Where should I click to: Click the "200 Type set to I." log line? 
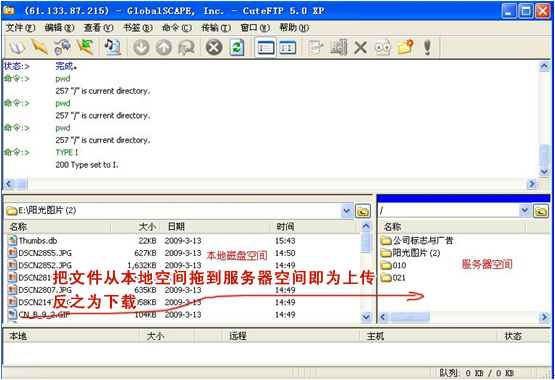tap(87, 165)
